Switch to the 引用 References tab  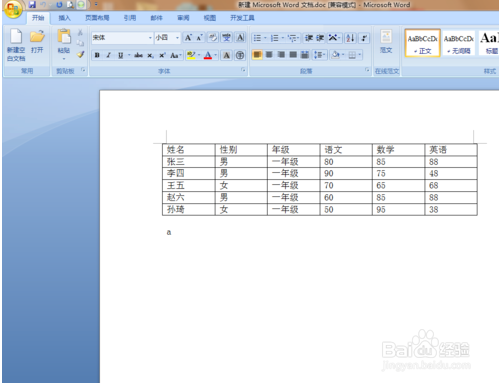pyautogui.click(x=130, y=18)
